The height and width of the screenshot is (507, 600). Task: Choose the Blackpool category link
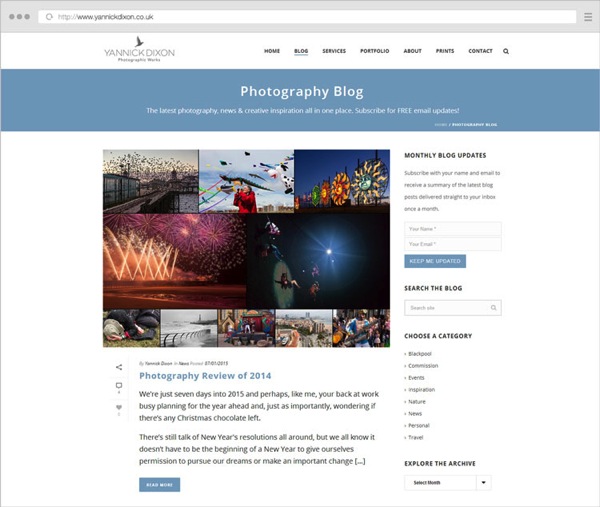click(x=420, y=354)
